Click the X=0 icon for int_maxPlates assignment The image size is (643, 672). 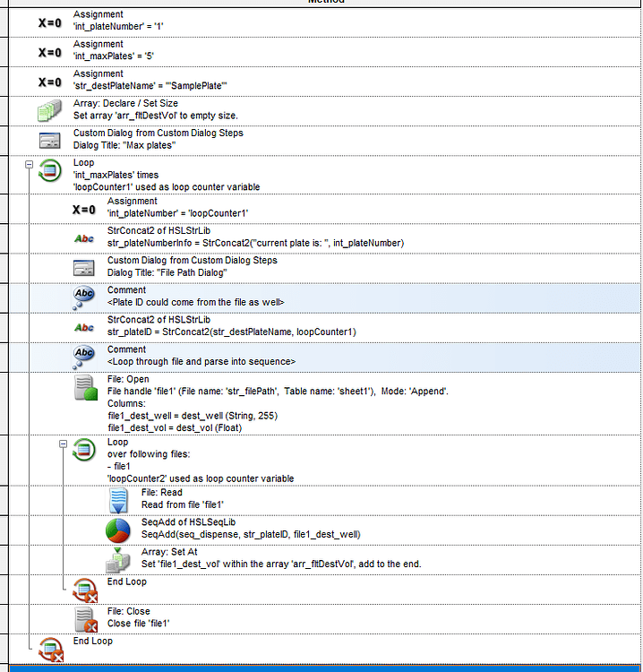point(49,52)
